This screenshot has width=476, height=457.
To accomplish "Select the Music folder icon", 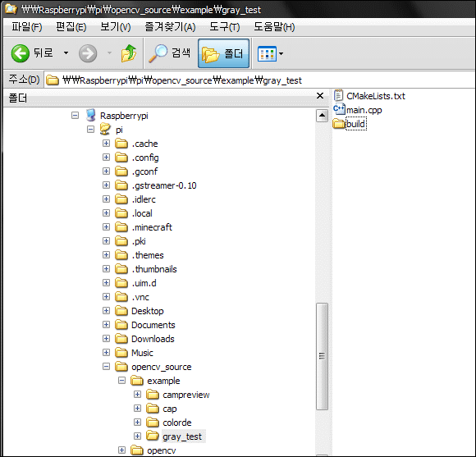I will point(121,353).
